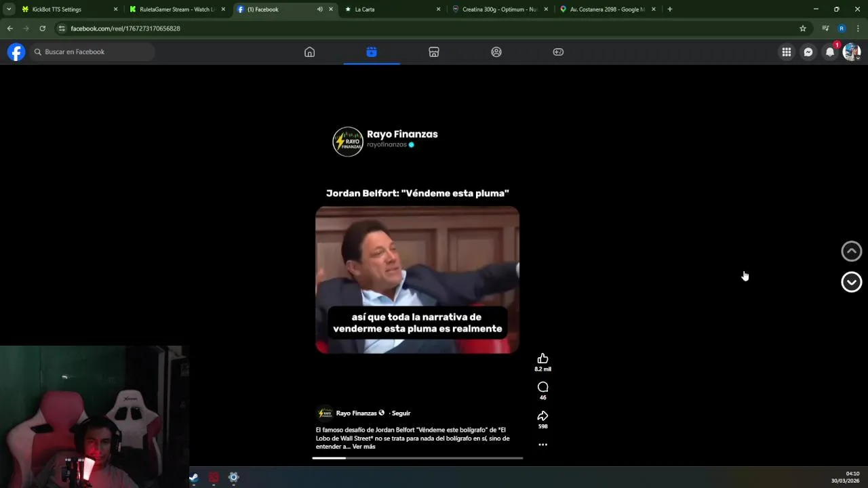The width and height of the screenshot is (868, 488).
Task: Click Rayo Finanzas avatar below video
Action: (x=325, y=413)
